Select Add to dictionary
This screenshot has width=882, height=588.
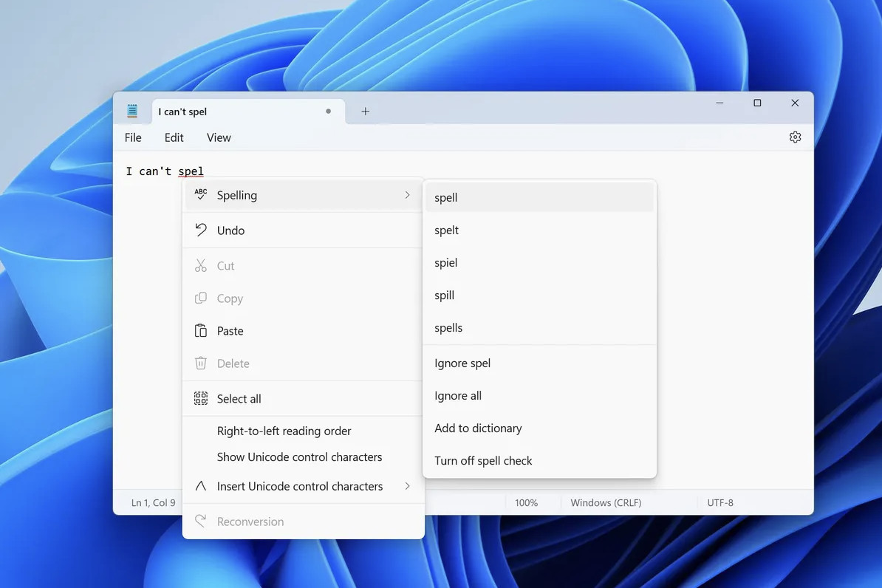pyautogui.click(x=478, y=428)
